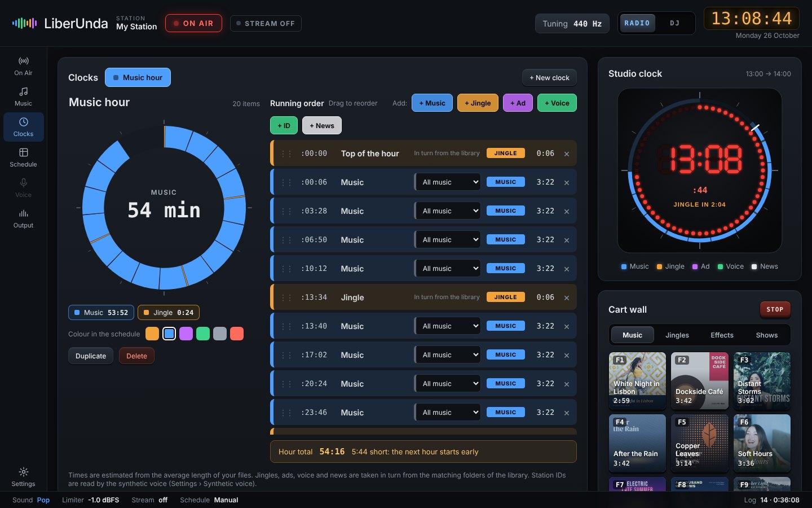Pick the red schedule colour swatch
812x508 pixels.
[237, 334]
